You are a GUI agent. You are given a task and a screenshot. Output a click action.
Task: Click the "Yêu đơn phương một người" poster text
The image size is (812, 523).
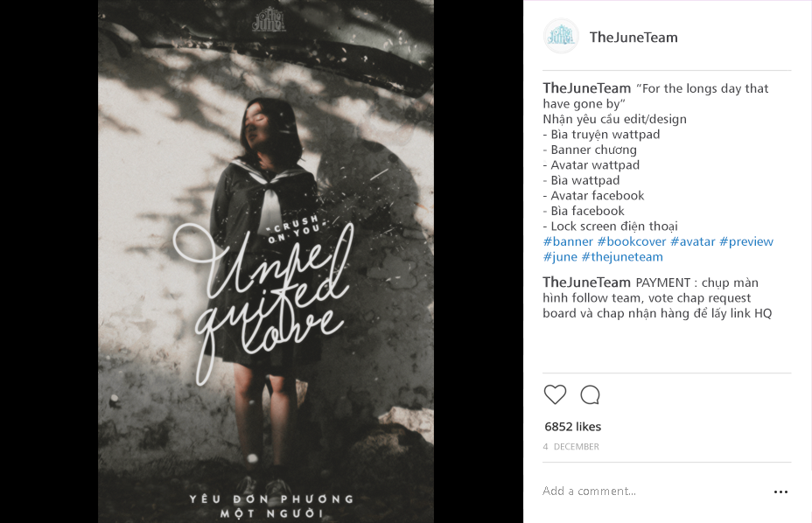point(272,506)
